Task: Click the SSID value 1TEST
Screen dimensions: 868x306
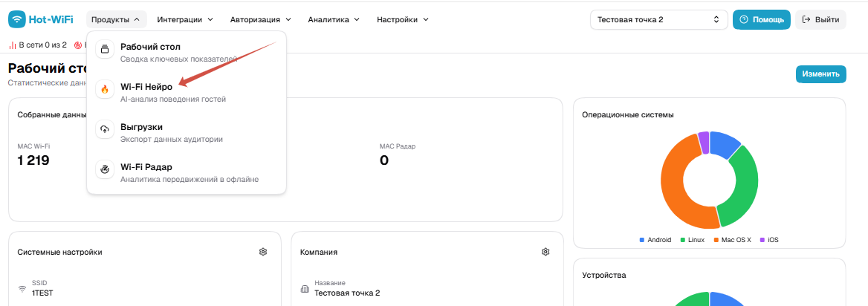Action: 42,293
